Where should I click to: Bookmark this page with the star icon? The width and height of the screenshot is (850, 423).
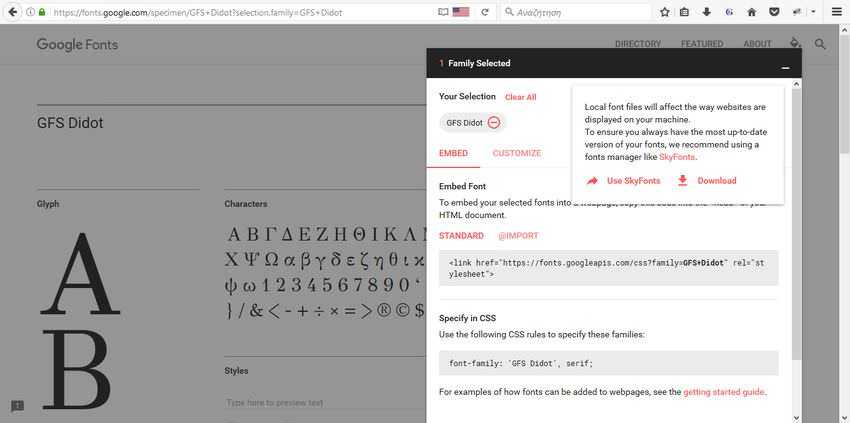665,12
